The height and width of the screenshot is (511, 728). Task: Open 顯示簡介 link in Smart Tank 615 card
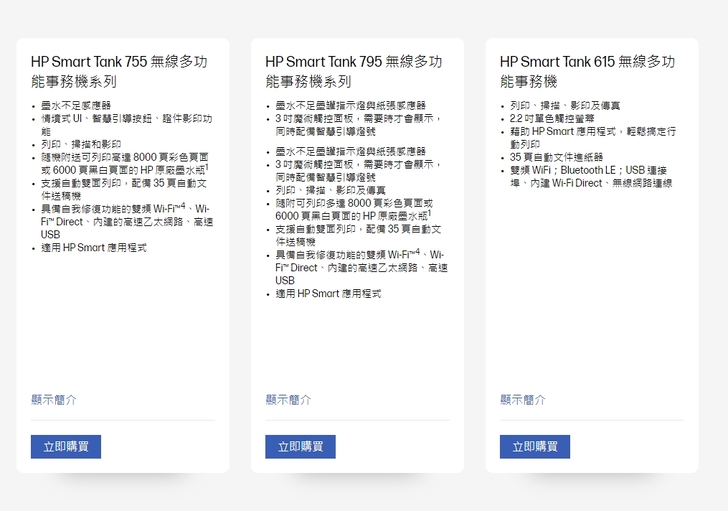[523, 400]
